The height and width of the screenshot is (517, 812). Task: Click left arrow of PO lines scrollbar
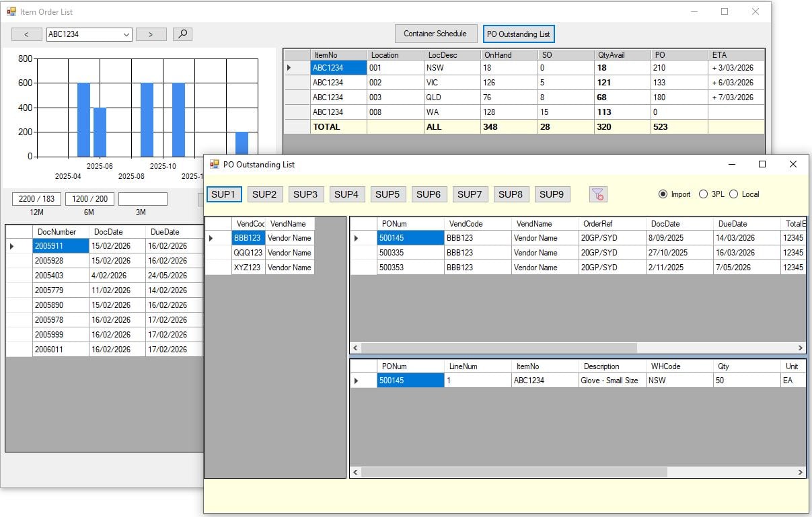pos(355,473)
